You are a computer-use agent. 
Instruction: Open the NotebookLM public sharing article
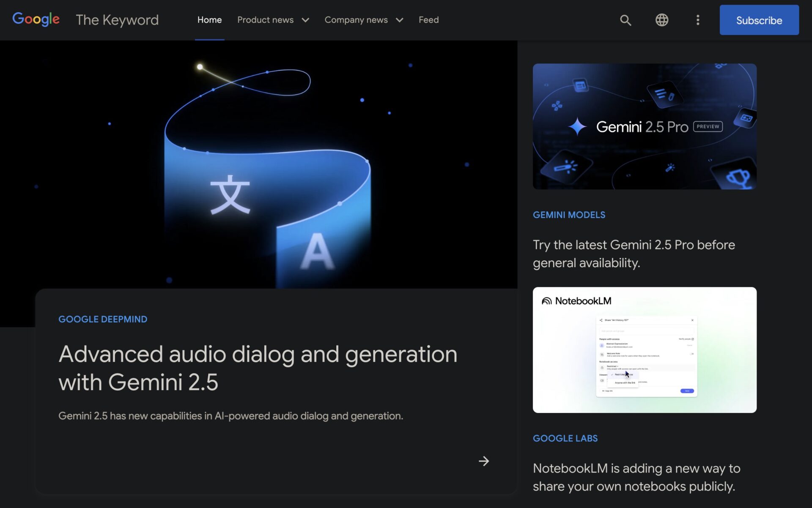[x=636, y=477]
